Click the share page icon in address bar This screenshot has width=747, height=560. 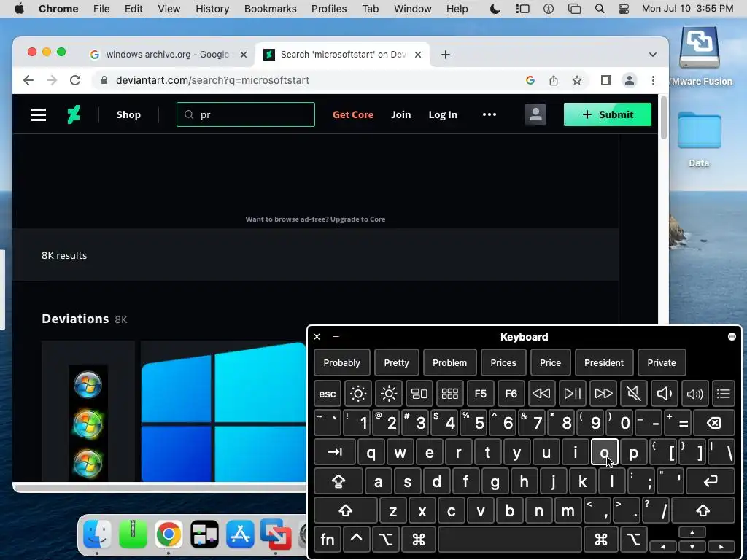click(554, 80)
